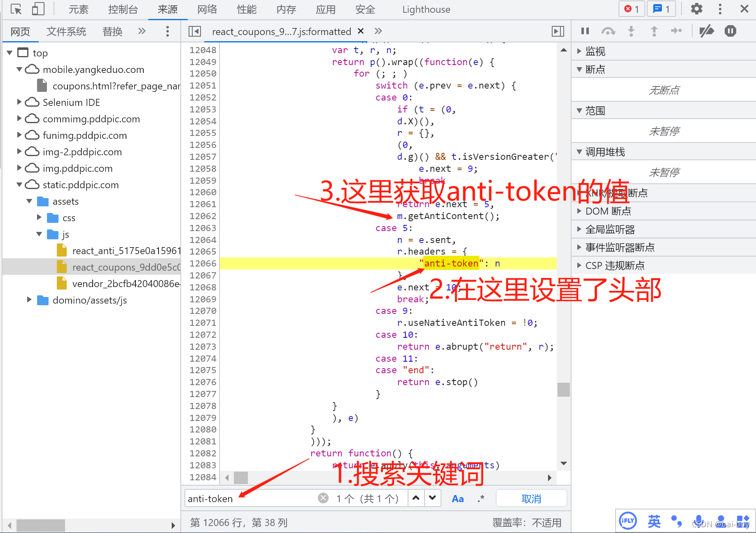756x533 pixels.
Task: Expand img.pddpic.com node
Action: (x=19, y=168)
